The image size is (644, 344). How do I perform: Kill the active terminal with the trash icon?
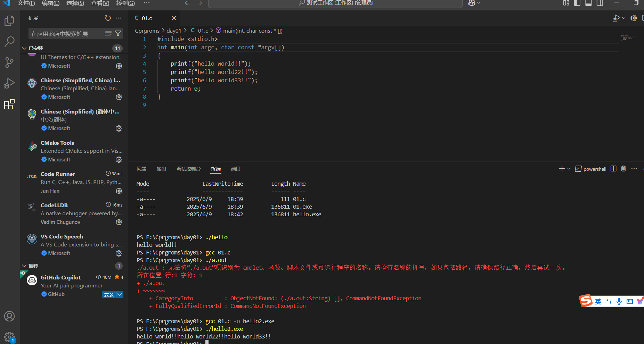[x=623, y=169]
